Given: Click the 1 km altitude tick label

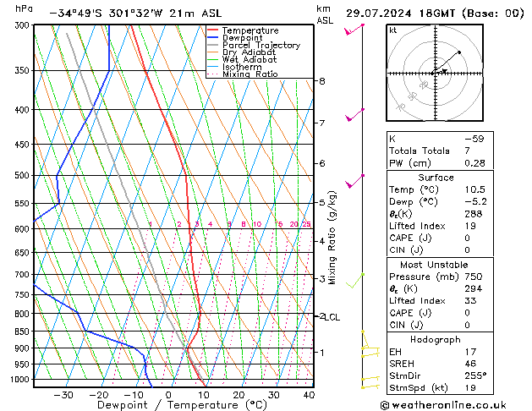Looking at the screenshot, I should (321, 353).
